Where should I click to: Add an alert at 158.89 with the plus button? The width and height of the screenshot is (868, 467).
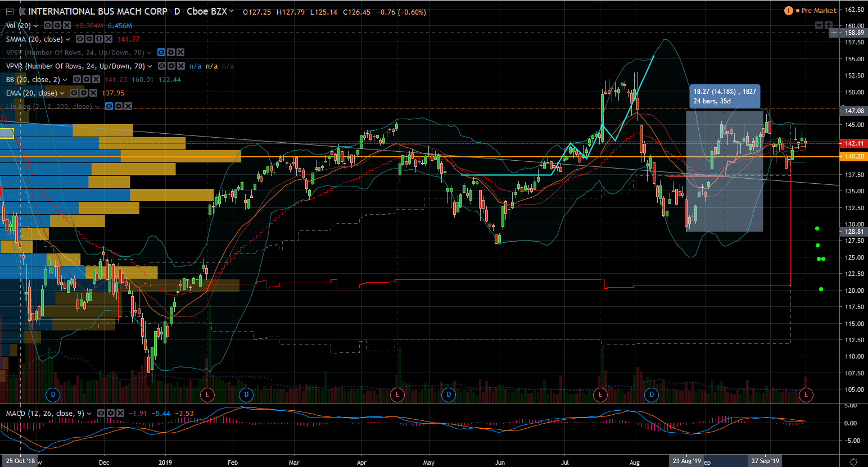[834, 33]
